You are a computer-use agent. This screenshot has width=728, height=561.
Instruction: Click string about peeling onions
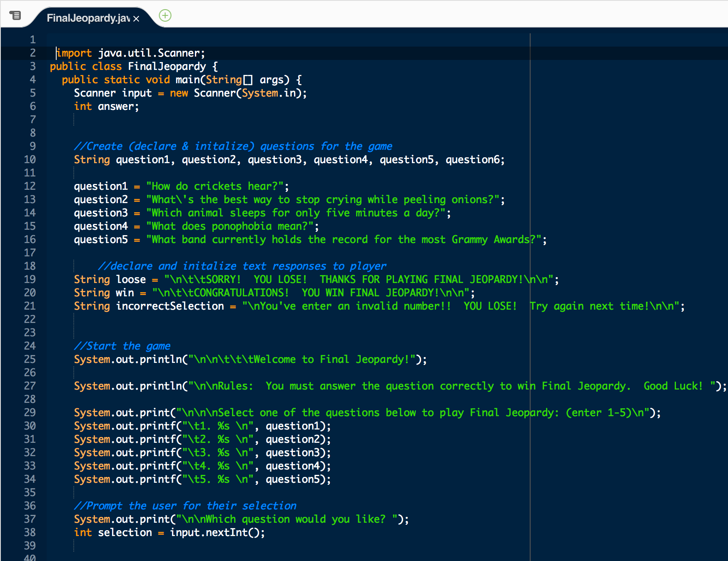(323, 200)
